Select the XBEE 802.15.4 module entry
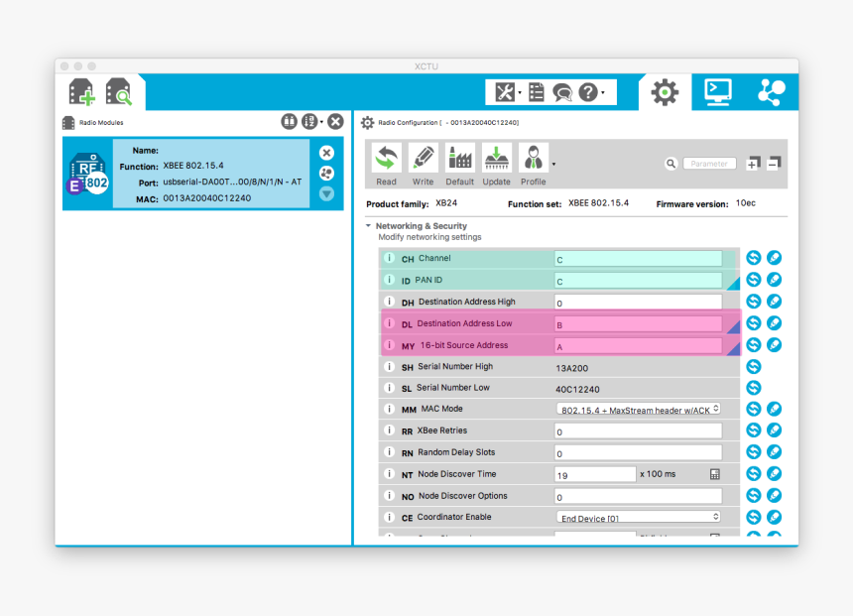This screenshot has height=616, width=853. (203, 174)
